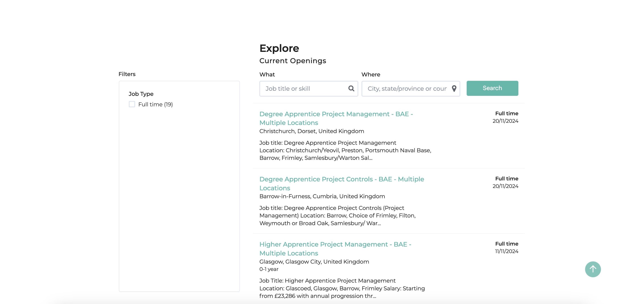Click the Glasgow, Glasgow City location text
Image resolution: width=644 pixels, height=304 pixels.
(x=314, y=262)
